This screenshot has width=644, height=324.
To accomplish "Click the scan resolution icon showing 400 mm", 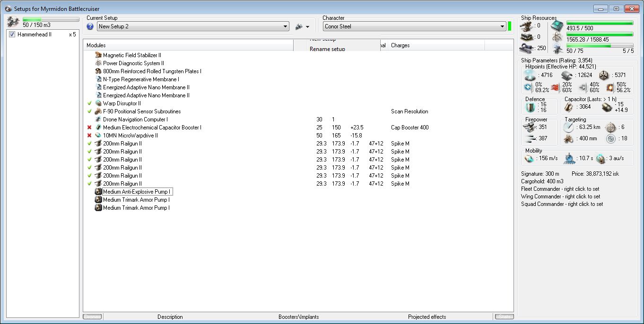I will click(x=568, y=139).
